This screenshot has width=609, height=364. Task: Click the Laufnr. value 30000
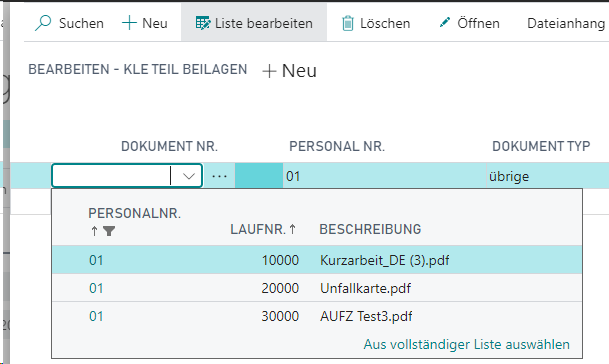coord(280,316)
